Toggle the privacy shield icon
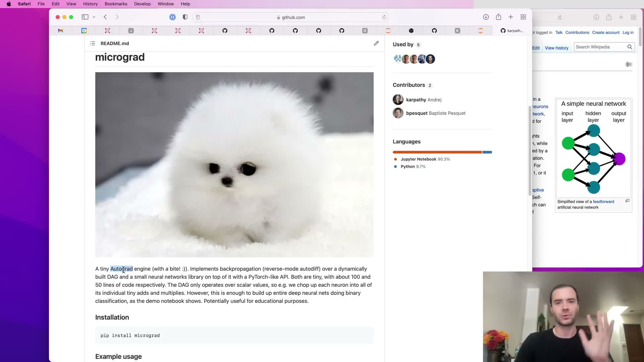This screenshot has height=362, width=644. [185, 17]
